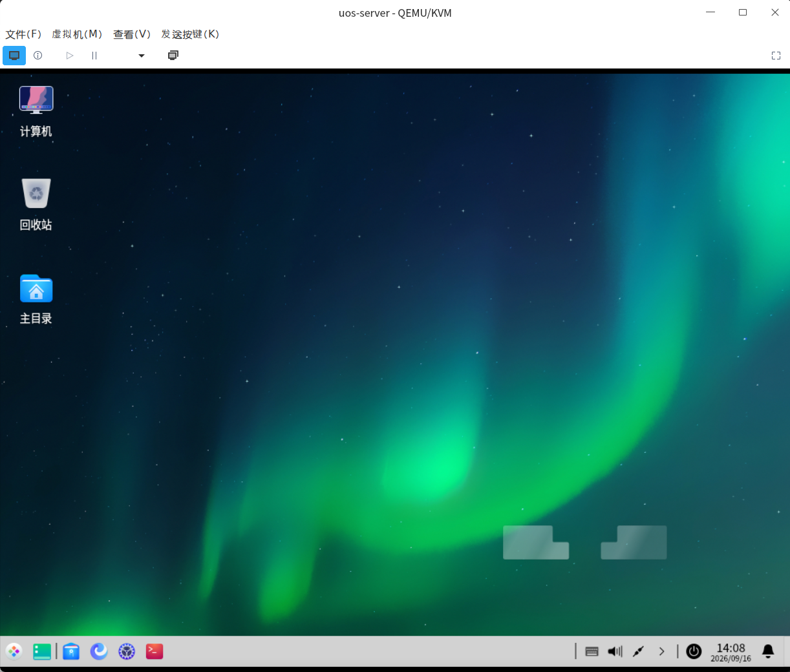Open the 回收站 trash icon
Screen dimensions: 790x672
(x=36, y=204)
